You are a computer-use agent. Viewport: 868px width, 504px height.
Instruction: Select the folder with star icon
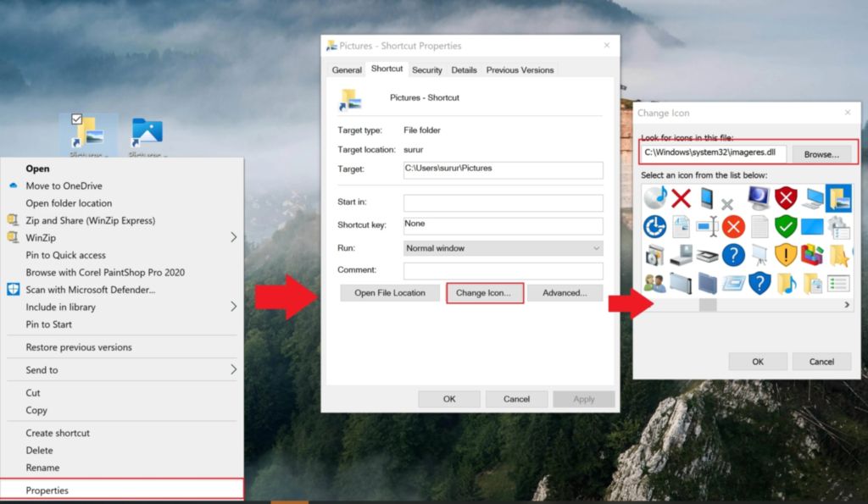pos(838,256)
